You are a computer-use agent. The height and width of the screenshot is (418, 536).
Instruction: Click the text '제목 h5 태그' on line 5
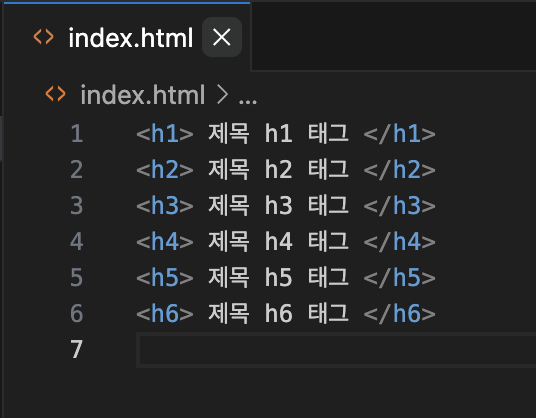click(x=278, y=277)
